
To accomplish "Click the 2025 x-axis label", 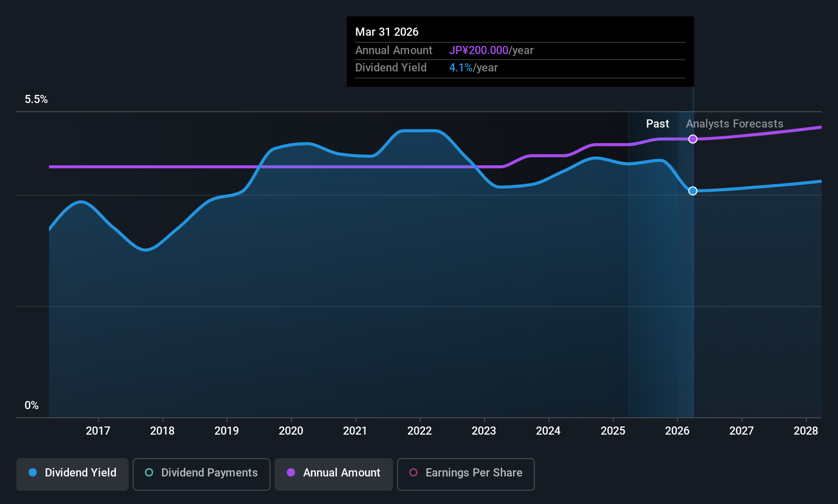I will coord(613,431).
